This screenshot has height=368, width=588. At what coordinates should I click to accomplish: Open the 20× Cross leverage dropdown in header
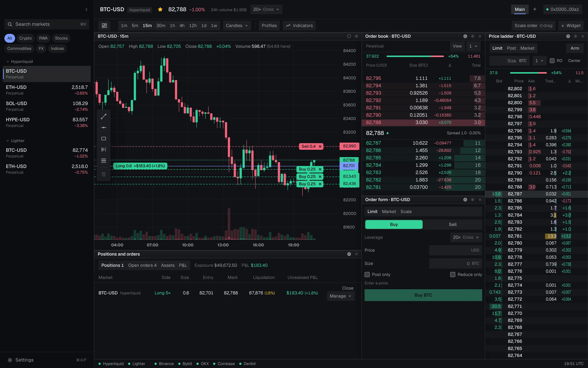[x=266, y=9]
